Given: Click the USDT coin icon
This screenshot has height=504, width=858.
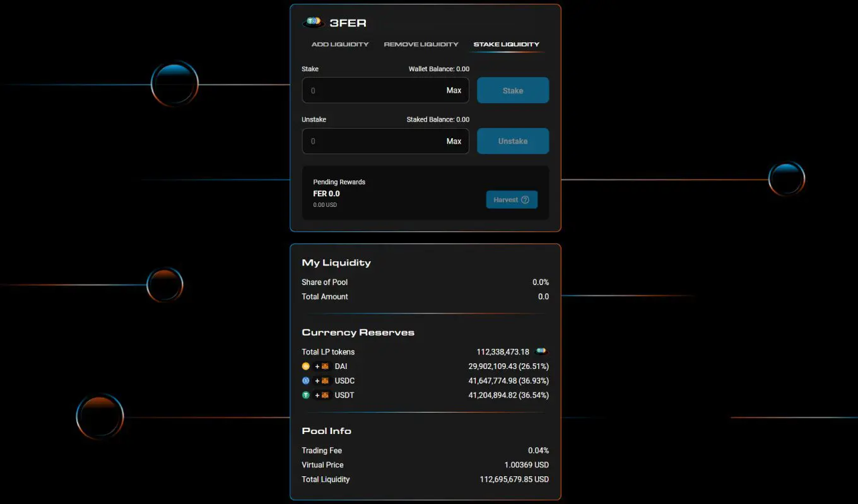Looking at the screenshot, I should point(306,396).
